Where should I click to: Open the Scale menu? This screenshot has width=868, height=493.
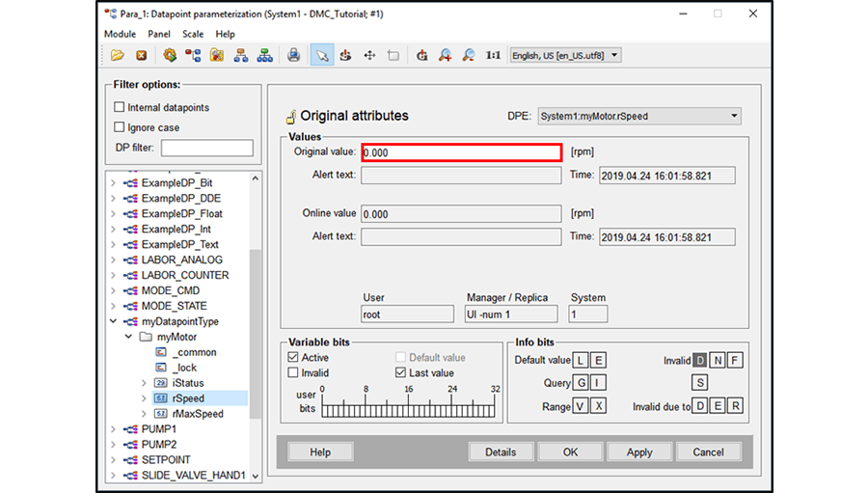(x=193, y=34)
